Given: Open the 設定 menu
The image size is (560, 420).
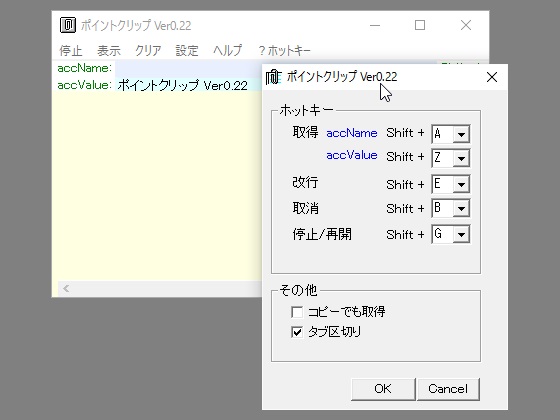Looking at the screenshot, I should 187,51.
